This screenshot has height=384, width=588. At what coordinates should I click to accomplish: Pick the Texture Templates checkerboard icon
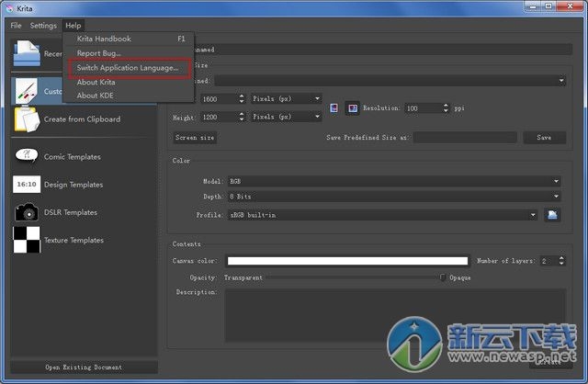(27, 240)
